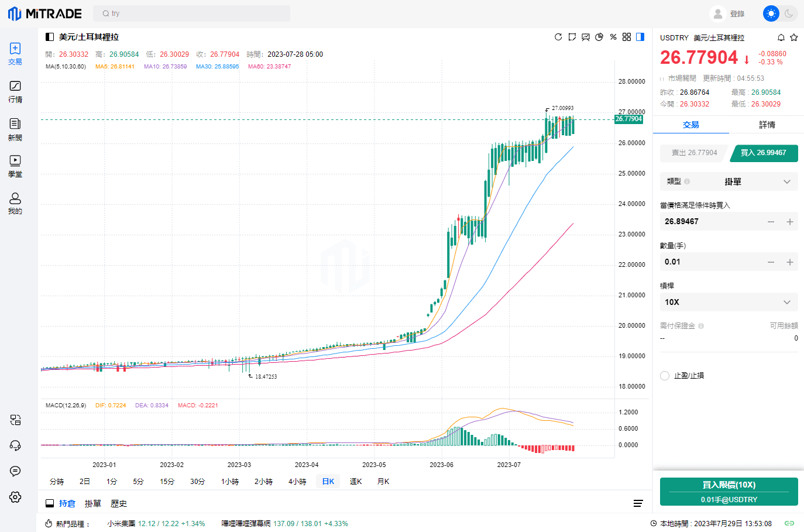Screen dimensions: 804x532
Task: Click the 賣出 26.77904 button
Action: 694,153
